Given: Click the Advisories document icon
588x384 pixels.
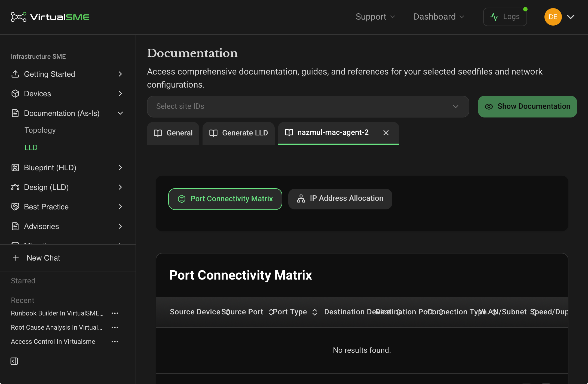Looking at the screenshot, I should pos(15,226).
